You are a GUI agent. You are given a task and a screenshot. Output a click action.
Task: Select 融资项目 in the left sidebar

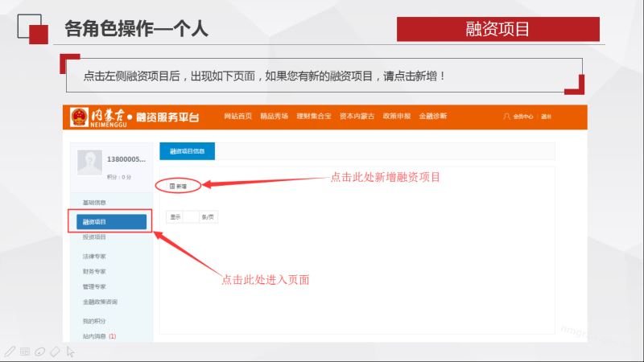point(110,222)
